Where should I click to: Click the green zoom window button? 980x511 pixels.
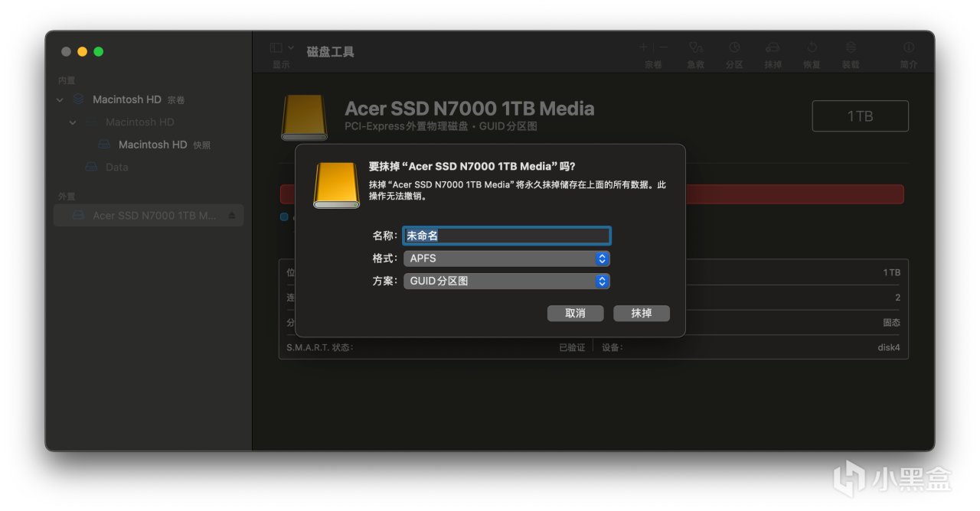coord(98,51)
